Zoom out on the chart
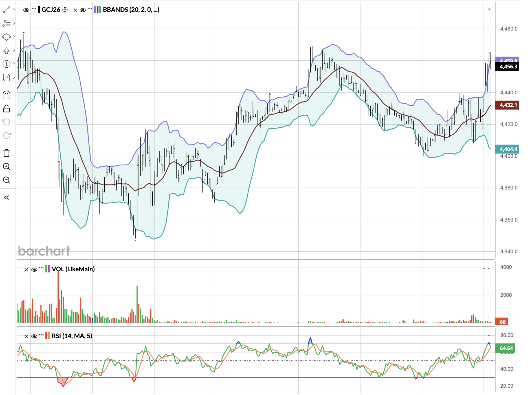Viewport: 532px width, 395px height. (6, 180)
